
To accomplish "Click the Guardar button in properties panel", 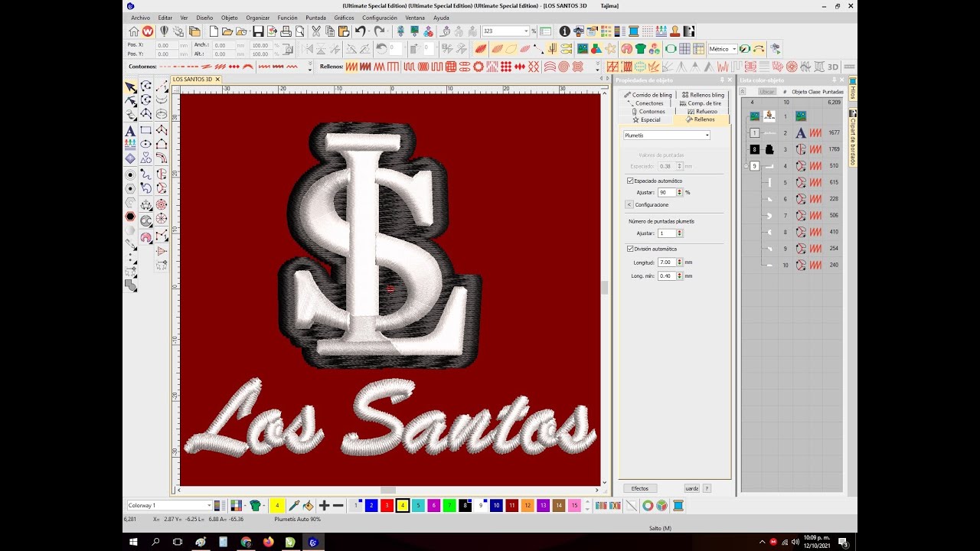I will pyautogui.click(x=691, y=488).
